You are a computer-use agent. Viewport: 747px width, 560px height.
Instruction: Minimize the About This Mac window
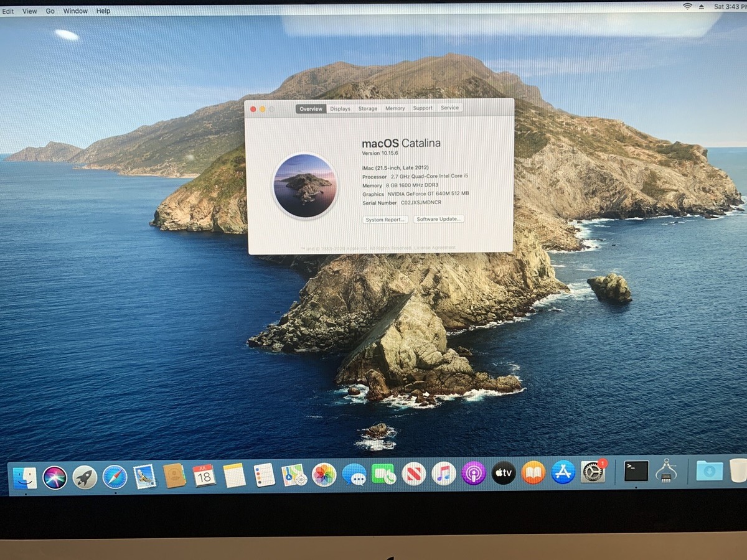(263, 110)
